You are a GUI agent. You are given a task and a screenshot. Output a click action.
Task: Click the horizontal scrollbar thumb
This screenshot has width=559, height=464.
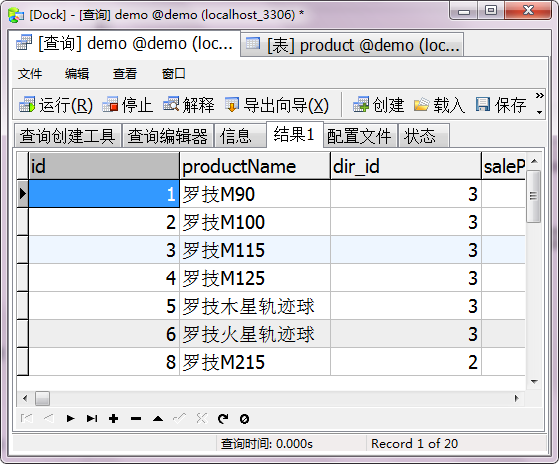coord(42,398)
